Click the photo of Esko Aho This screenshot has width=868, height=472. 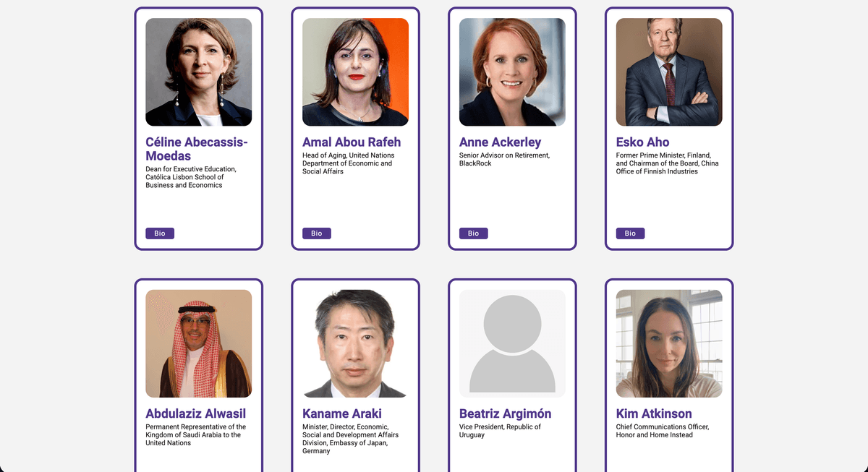click(668, 72)
